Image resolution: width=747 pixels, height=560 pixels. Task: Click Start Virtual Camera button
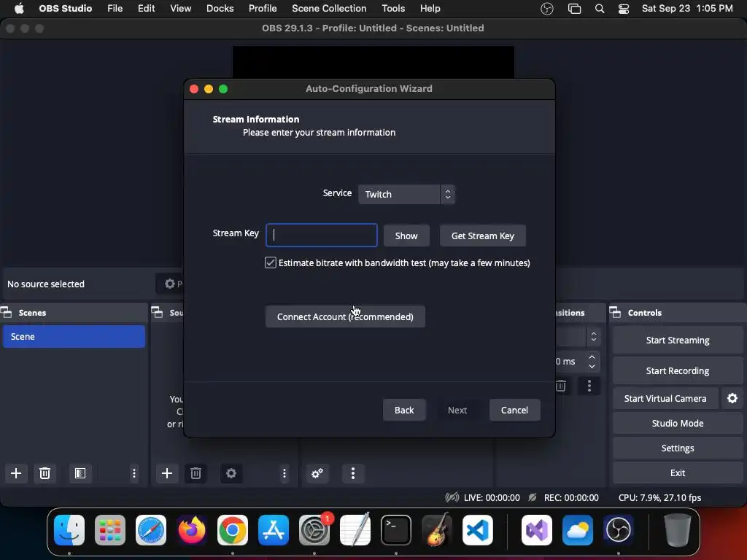click(665, 398)
